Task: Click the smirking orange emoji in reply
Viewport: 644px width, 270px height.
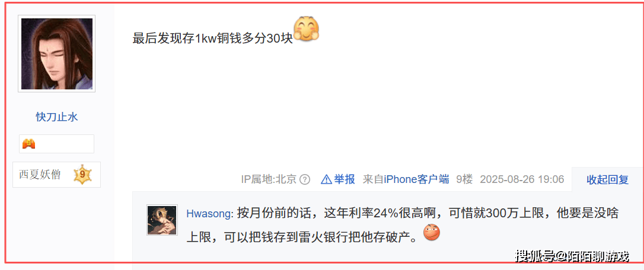Action: (432, 232)
